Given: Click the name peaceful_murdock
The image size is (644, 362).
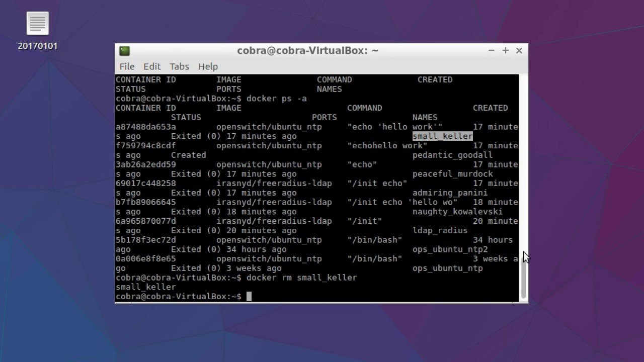Looking at the screenshot, I should 453,174.
